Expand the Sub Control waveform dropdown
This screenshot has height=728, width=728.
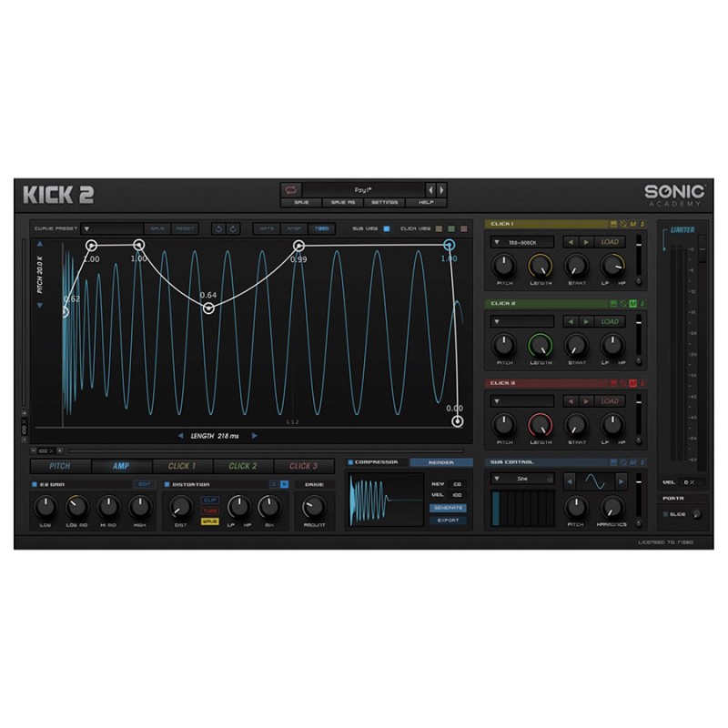pyautogui.click(x=498, y=478)
